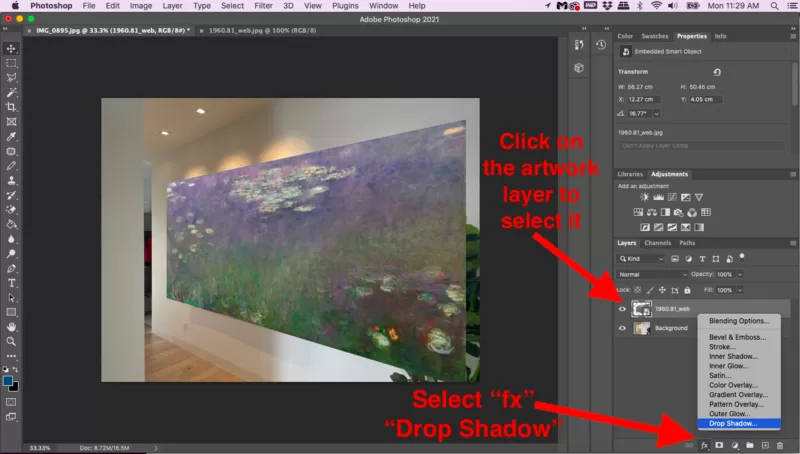Add a layer mask
Viewport: 800px width, 454px height.
pyautogui.click(x=719, y=445)
